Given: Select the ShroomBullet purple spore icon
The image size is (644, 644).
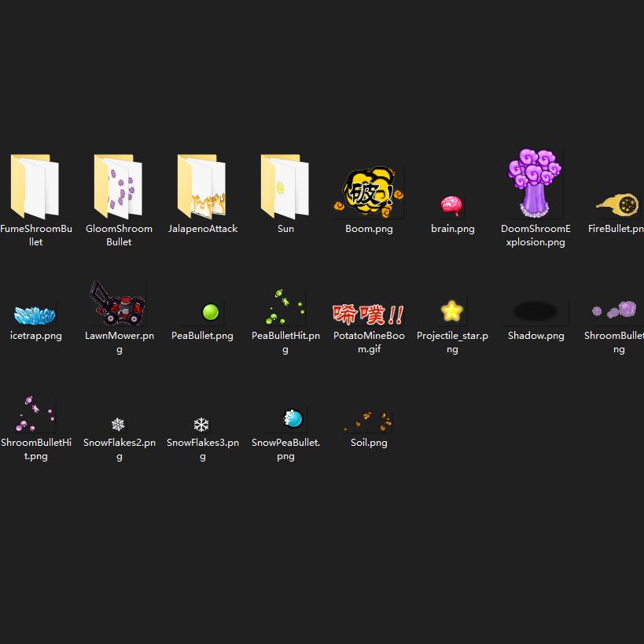Looking at the screenshot, I should [x=615, y=310].
